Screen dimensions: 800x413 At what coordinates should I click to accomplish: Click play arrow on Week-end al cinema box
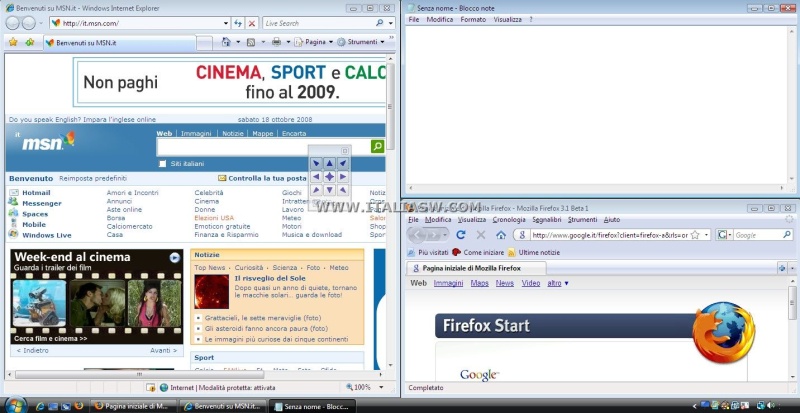[x=174, y=258]
